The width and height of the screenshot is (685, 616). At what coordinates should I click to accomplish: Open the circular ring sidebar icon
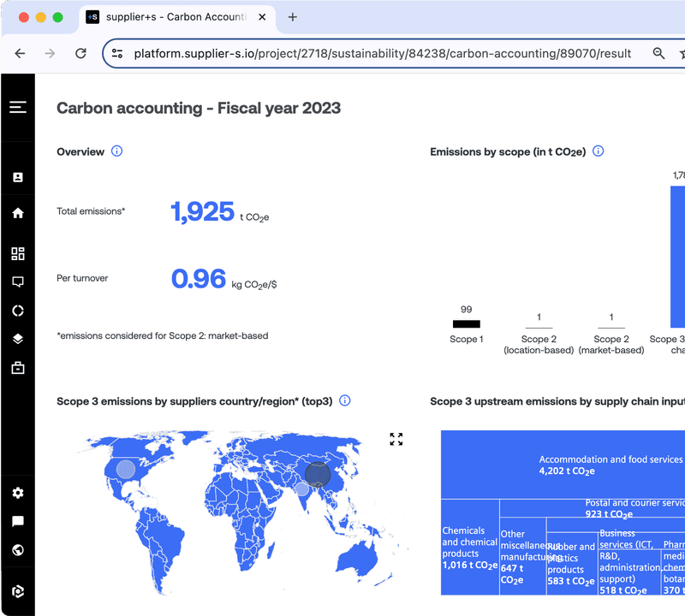pos(18,311)
